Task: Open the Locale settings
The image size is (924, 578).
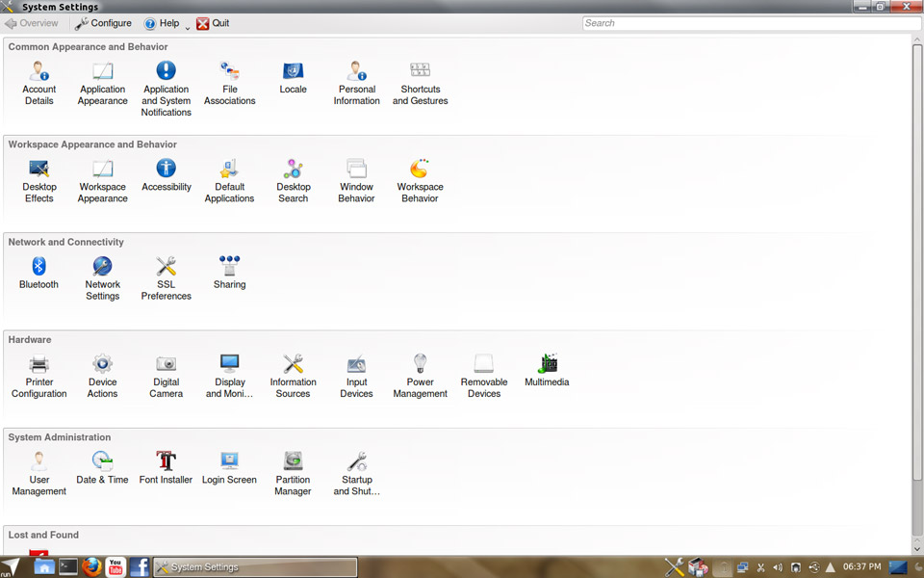Action: [x=293, y=77]
